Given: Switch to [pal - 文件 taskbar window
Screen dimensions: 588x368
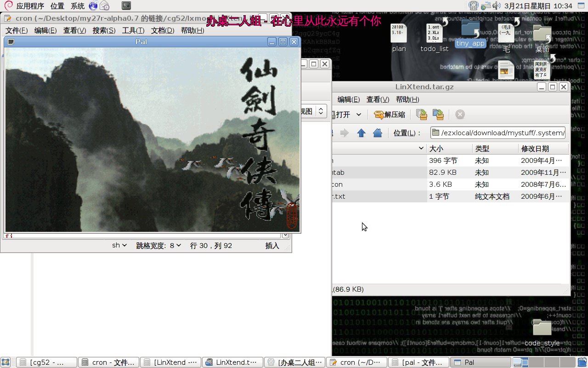Looking at the screenshot, I should pyautogui.click(x=418, y=362).
